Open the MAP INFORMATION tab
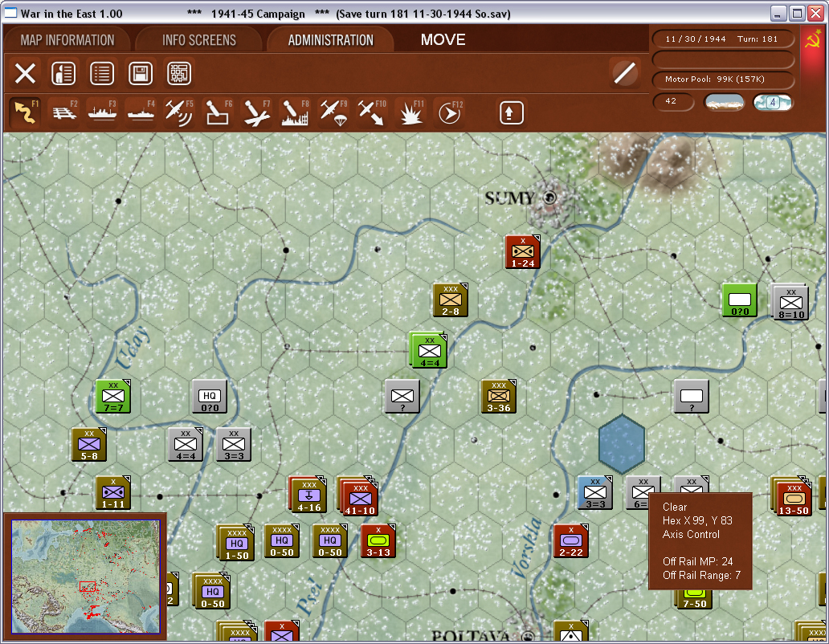829x644 pixels. 67,40
